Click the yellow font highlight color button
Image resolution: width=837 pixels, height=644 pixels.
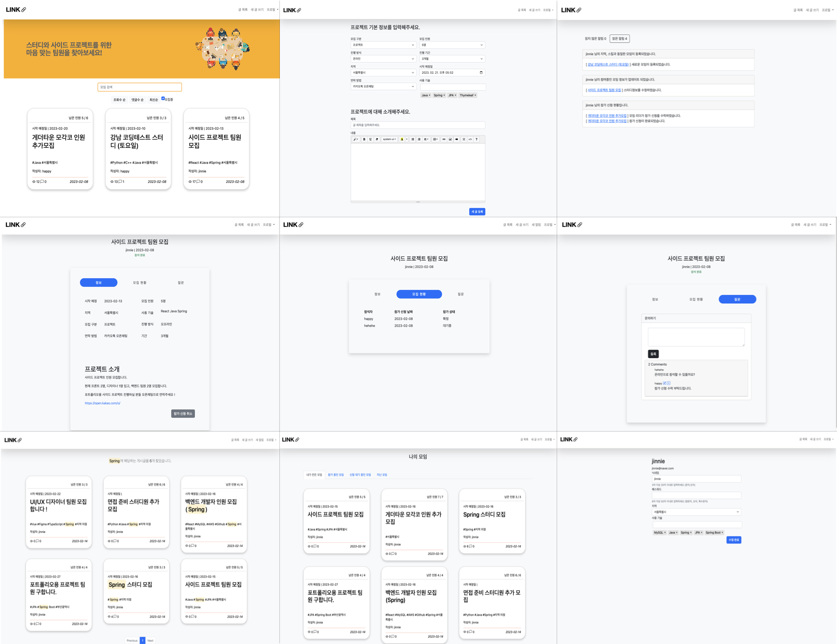click(x=402, y=139)
